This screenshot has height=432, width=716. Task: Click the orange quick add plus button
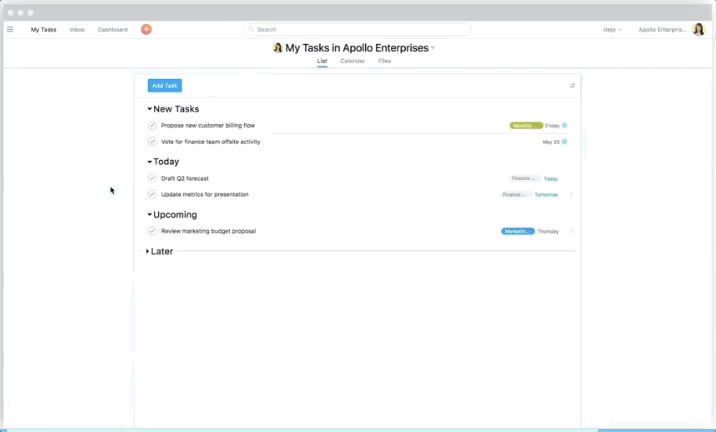(x=146, y=29)
